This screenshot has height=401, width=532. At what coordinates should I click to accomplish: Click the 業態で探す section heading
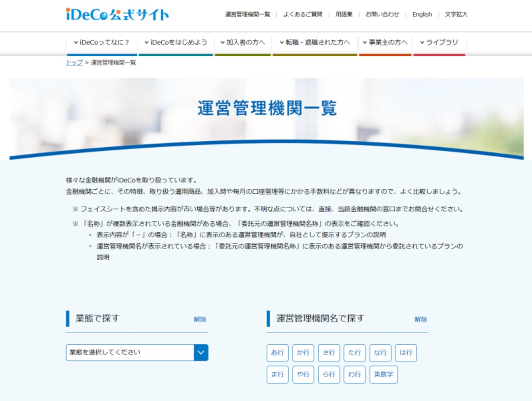(97, 318)
